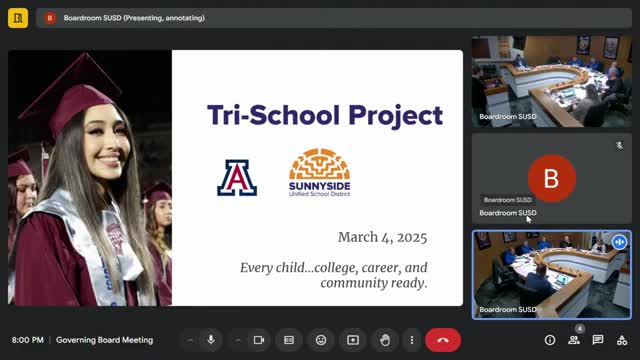Click the red B avatar in presenting banner
This screenshot has width=640, height=360.
click(x=50, y=18)
